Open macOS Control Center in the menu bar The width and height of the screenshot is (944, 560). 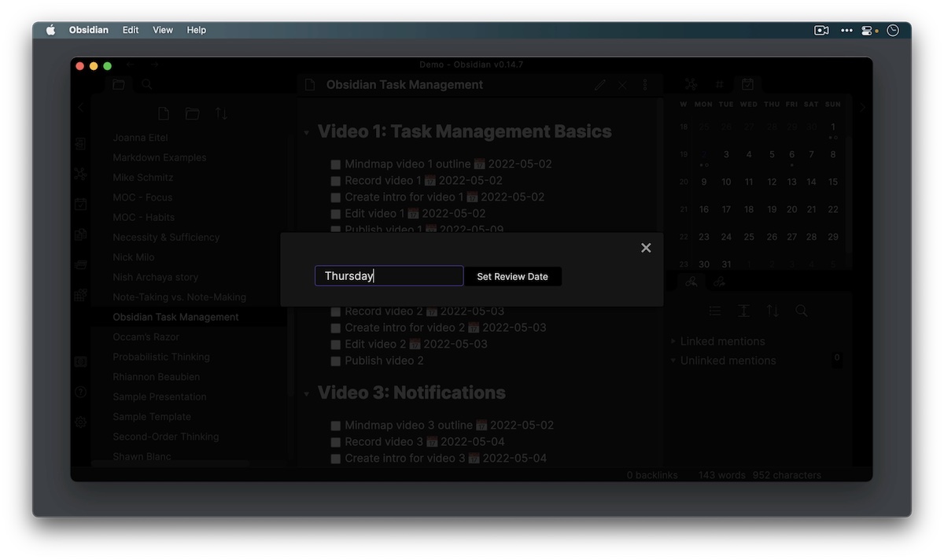click(x=868, y=30)
